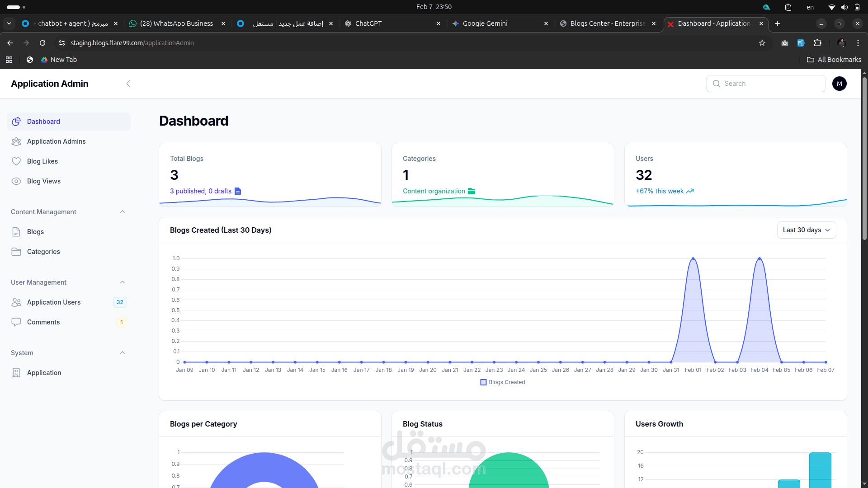The width and height of the screenshot is (868, 488).
Task: Toggle Blogs Created legend swatch
Action: (483, 382)
